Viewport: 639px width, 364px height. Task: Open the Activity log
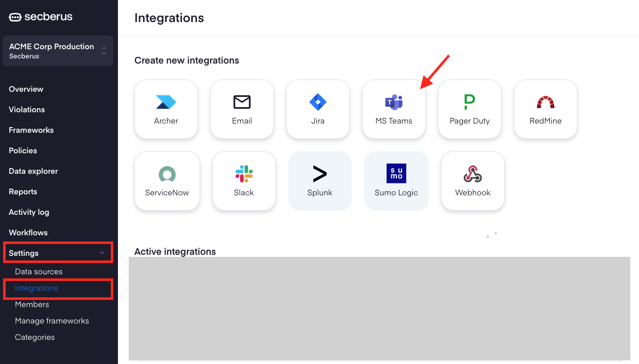click(x=29, y=212)
